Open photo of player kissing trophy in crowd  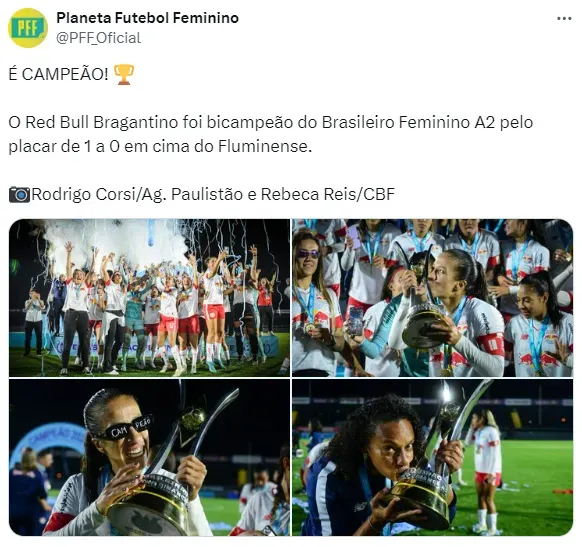(432, 298)
